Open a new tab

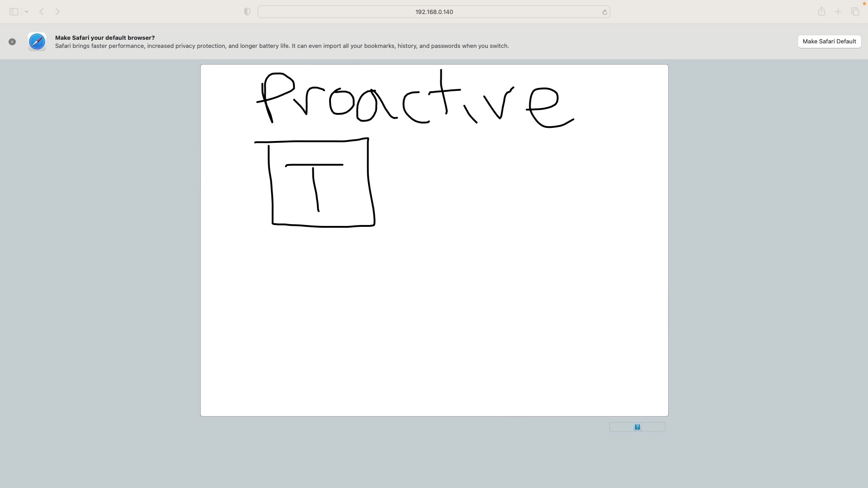point(838,12)
